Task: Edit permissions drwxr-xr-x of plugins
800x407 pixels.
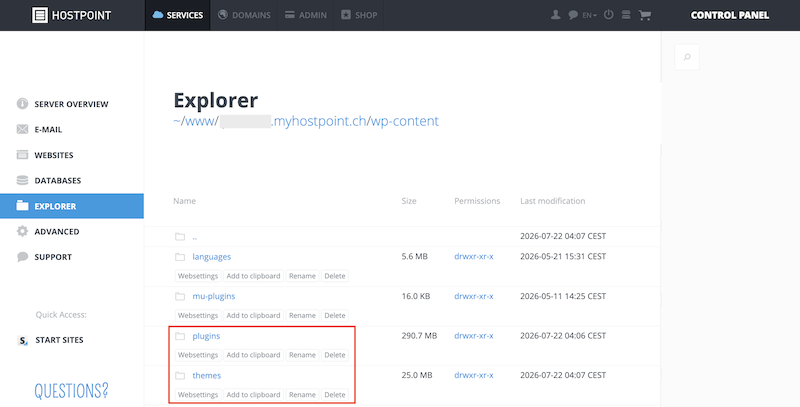Action: coord(474,336)
